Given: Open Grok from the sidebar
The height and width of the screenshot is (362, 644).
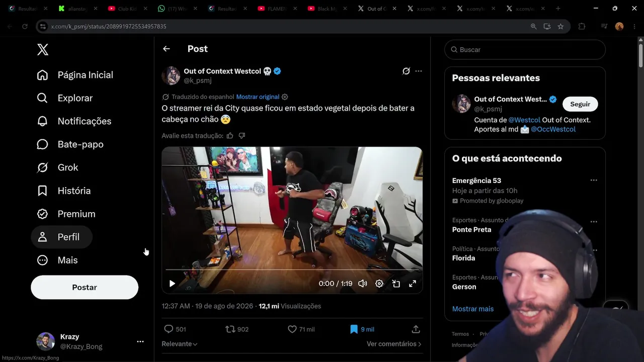Looking at the screenshot, I should tap(58, 167).
